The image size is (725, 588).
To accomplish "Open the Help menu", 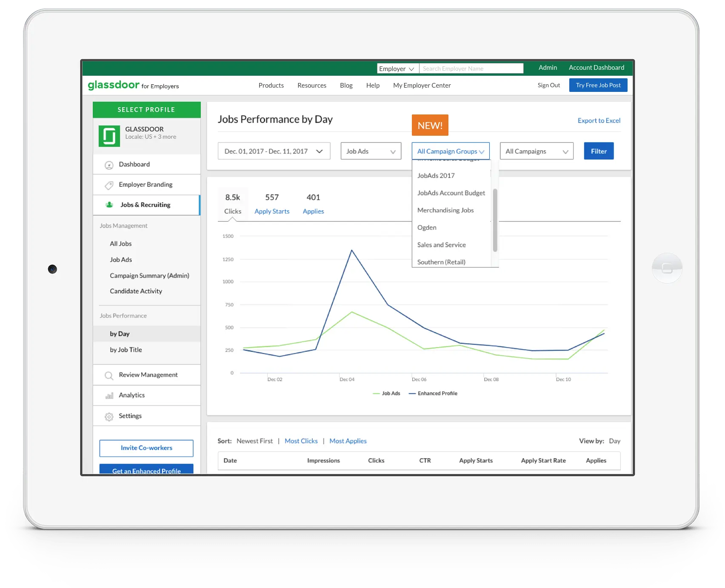I will pyautogui.click(x=373, y=85).
